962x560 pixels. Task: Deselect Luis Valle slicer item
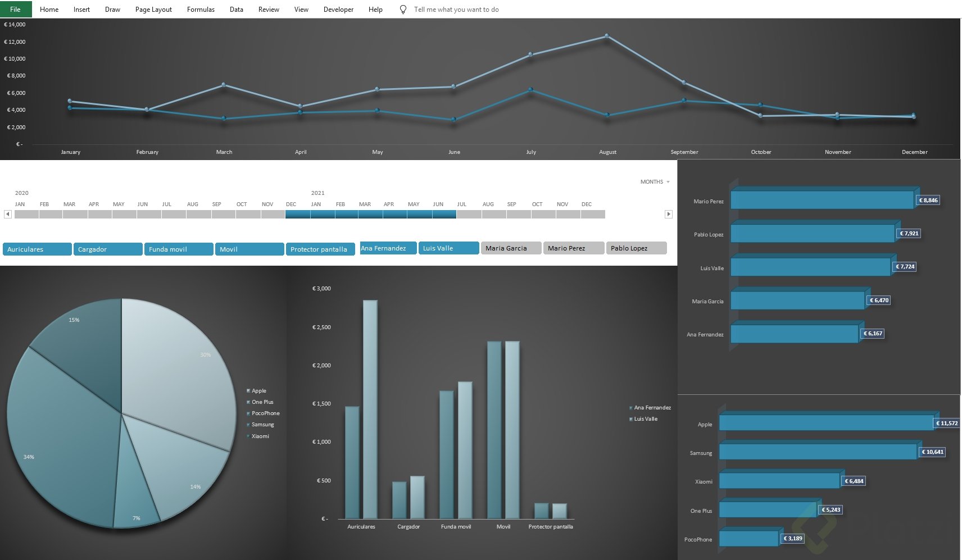click(448, 248)
